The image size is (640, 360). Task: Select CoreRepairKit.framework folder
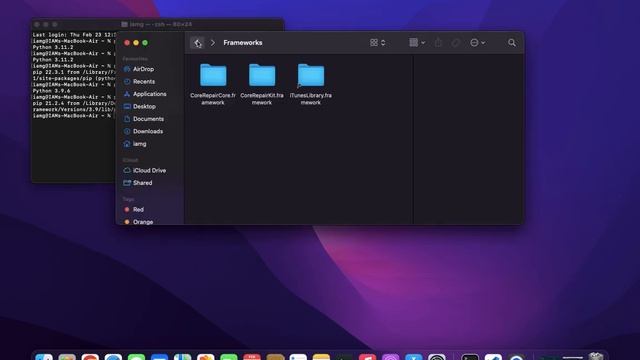pyautogui.click(x=262, y=75)
